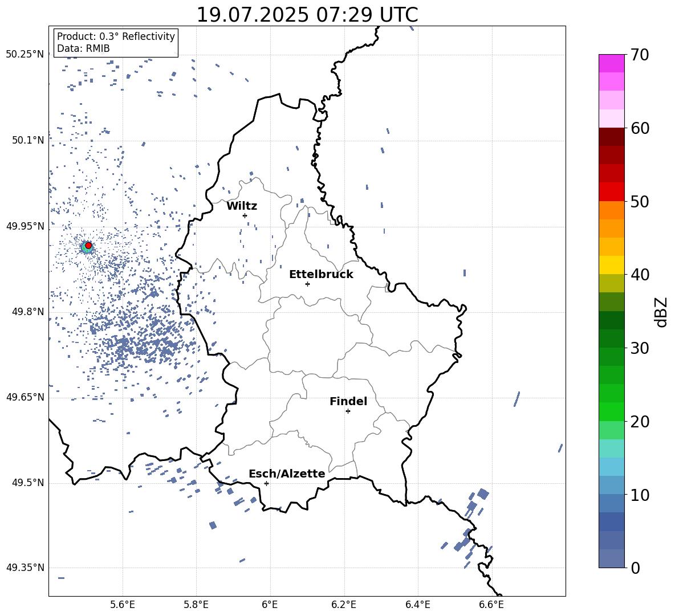The width and height of the screenshot is (675, 616).
Task: Click the Findel station cross marker
Action: tap(348, 411)
